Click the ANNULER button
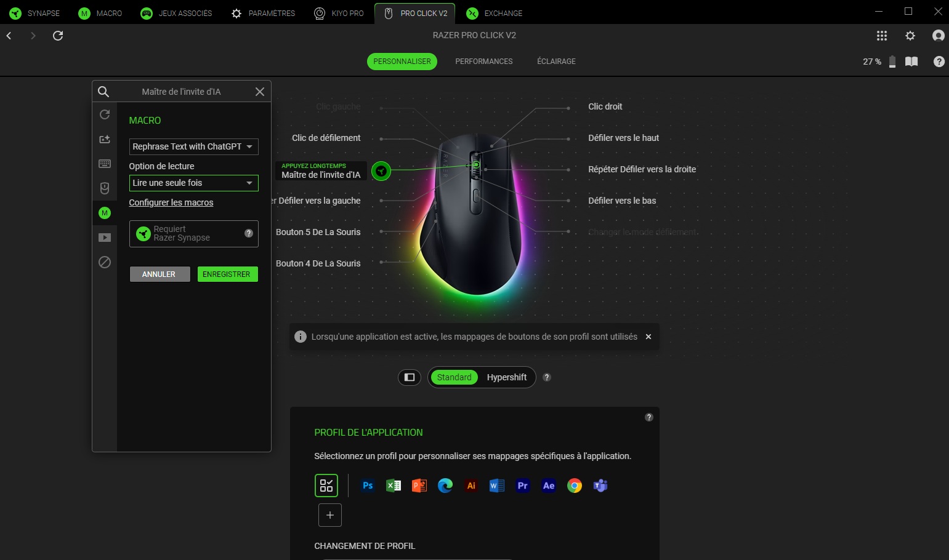Viewport: 949px width, 560px height. (x=160, y=274)
